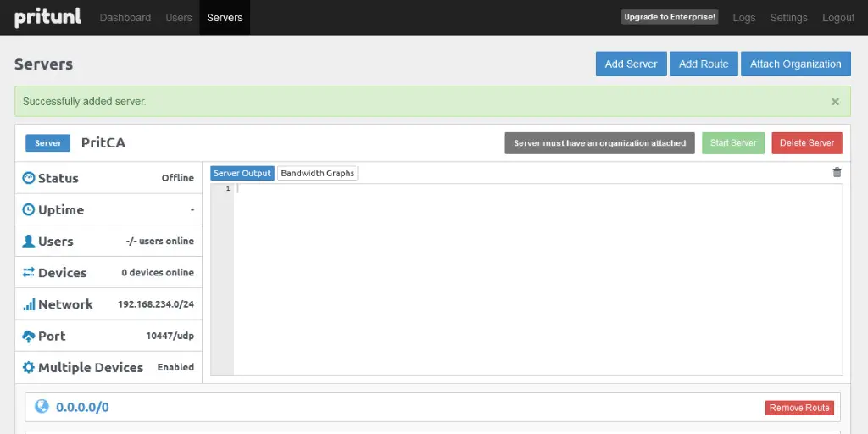
Task: Click the Add Server button
Action: (631, 64)
